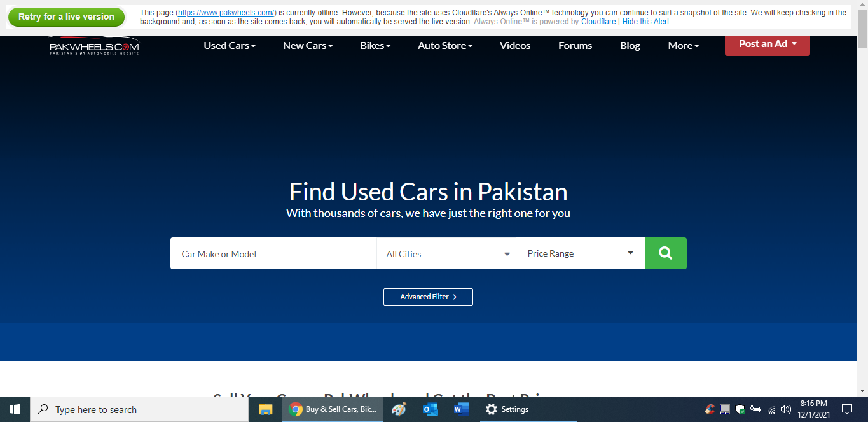Launch Paint from the taskbar
This screenshot has width=868, height=422.
[x=399, y=409]
